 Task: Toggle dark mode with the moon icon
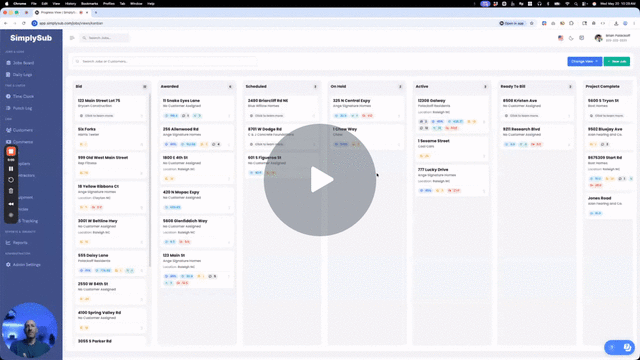point(571,38)
